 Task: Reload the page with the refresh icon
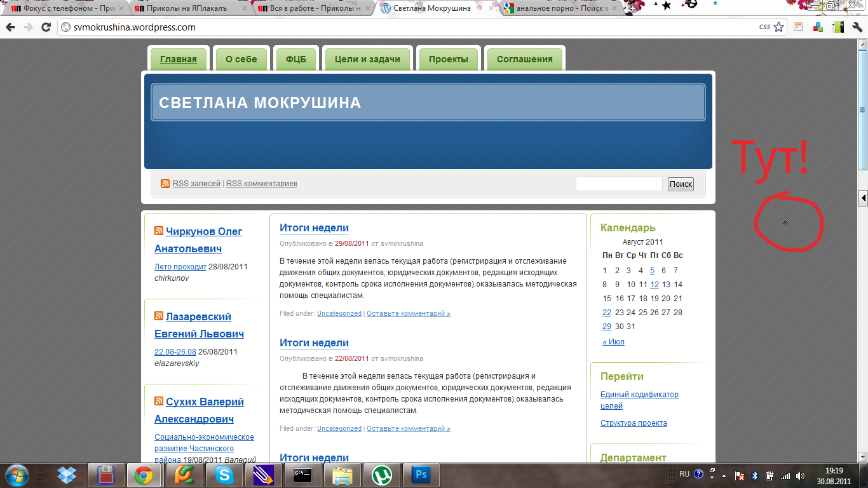(x=46, y=27)
